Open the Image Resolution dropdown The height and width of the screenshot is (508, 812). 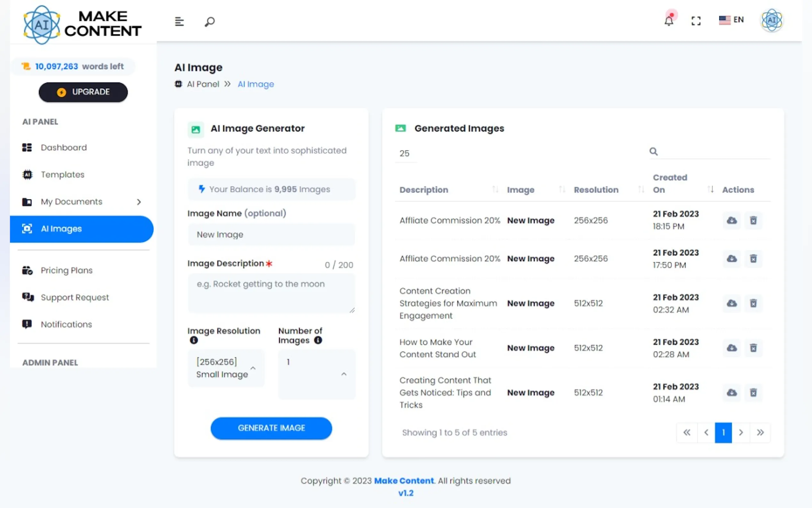pyautogui.click(x=226, y=368)
